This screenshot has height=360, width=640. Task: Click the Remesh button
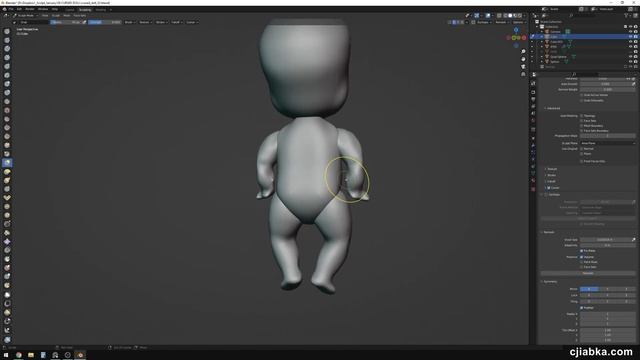point(588,273)
